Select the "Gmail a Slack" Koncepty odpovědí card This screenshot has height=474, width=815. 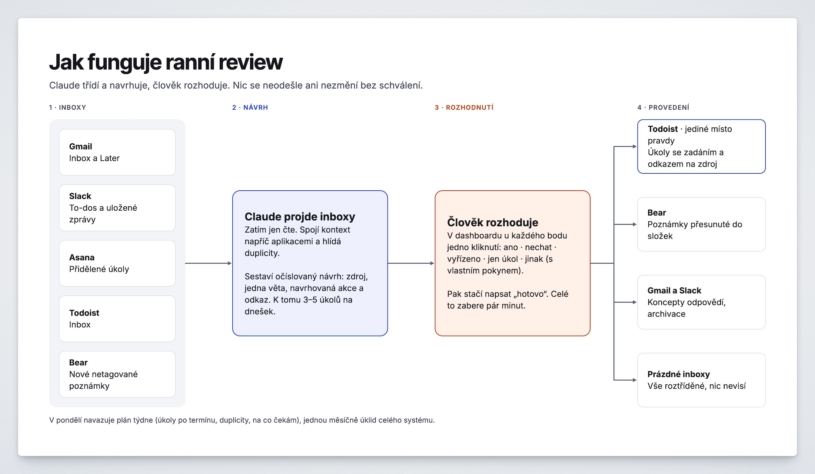point(701,302)
